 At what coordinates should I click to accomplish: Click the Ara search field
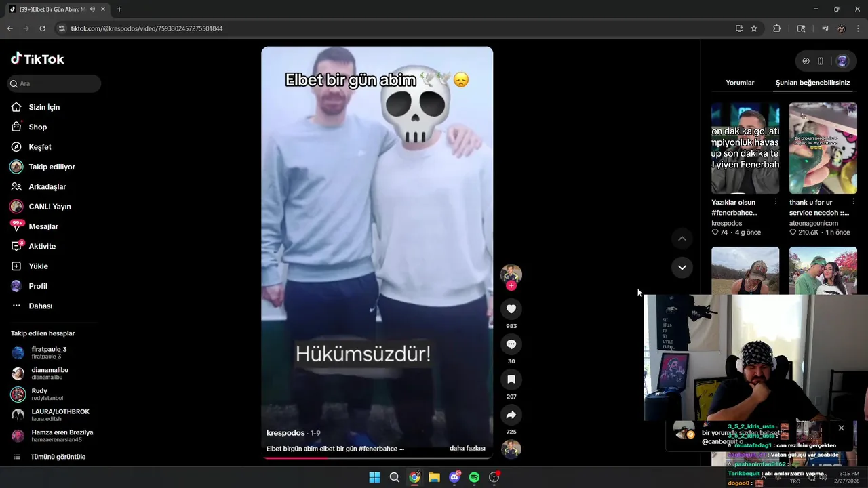point(54,83)
